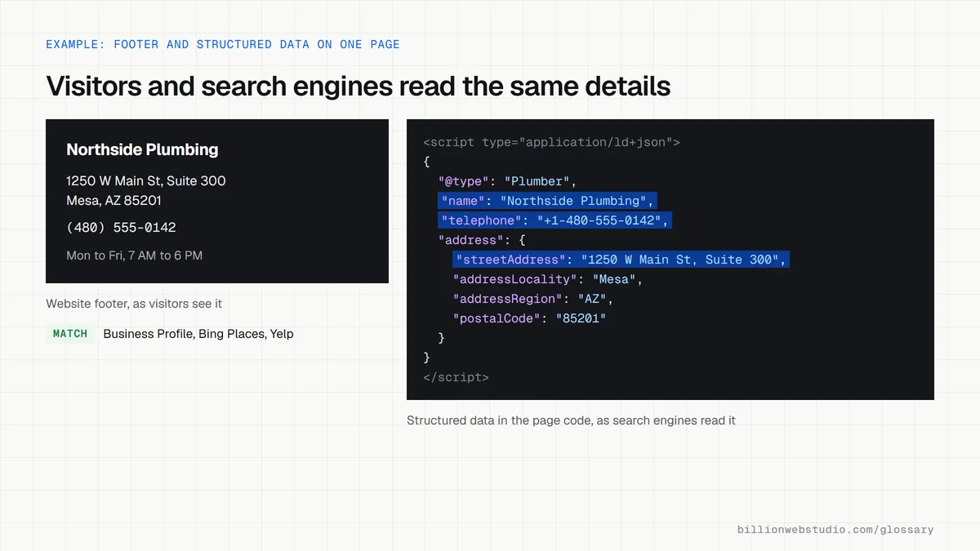Screen dimensions: 980x551
Task: Click the hours 'Mon to Fri, 7 AM to 6 PM'
Action: [134, 256]
